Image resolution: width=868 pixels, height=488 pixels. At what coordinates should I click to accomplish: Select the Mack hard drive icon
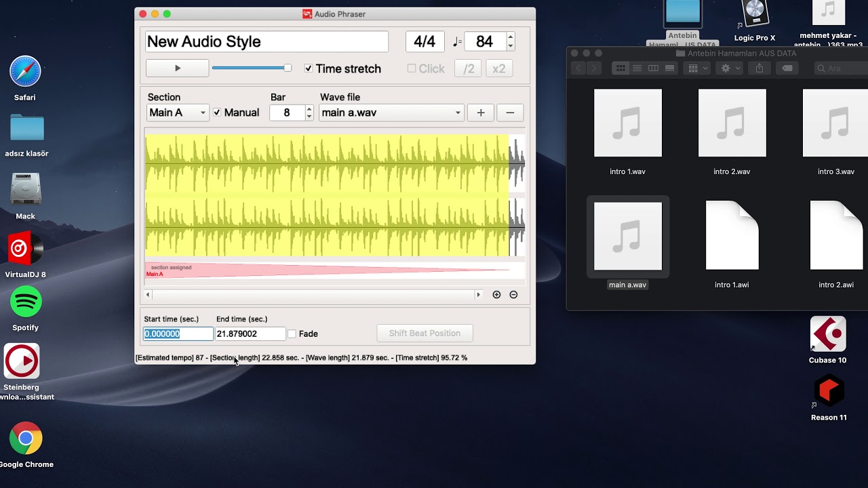26,189
